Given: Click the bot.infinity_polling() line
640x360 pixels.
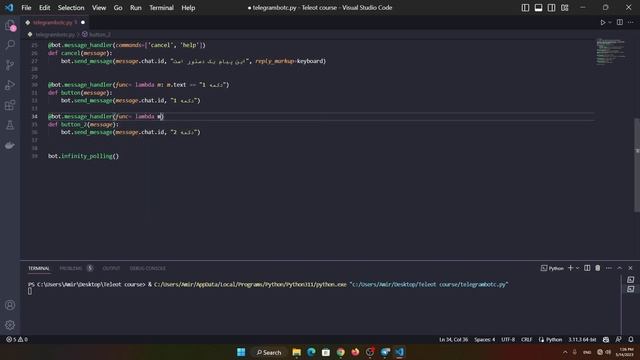Looking at the screenshot, I should (x=83, y=156).
